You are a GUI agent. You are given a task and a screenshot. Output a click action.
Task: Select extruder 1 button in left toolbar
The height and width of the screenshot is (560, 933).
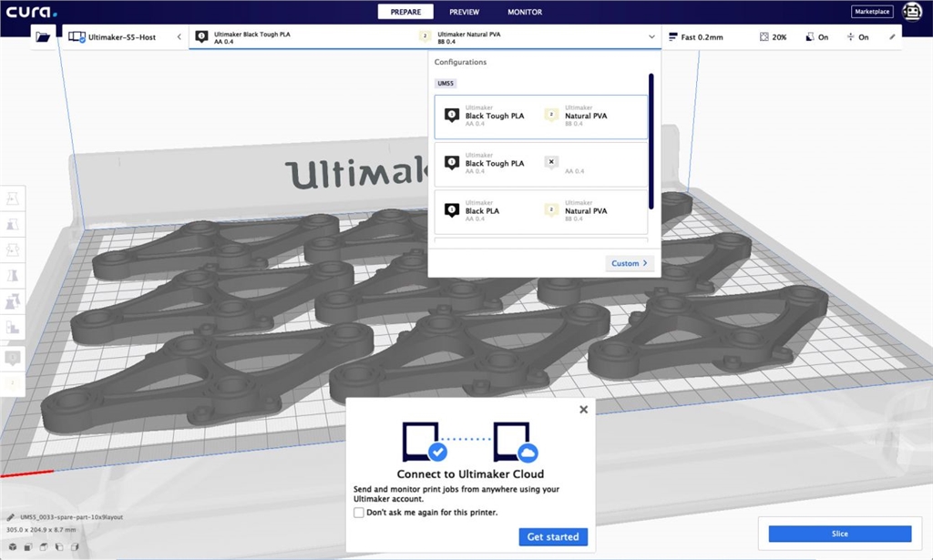coord(14,359)
